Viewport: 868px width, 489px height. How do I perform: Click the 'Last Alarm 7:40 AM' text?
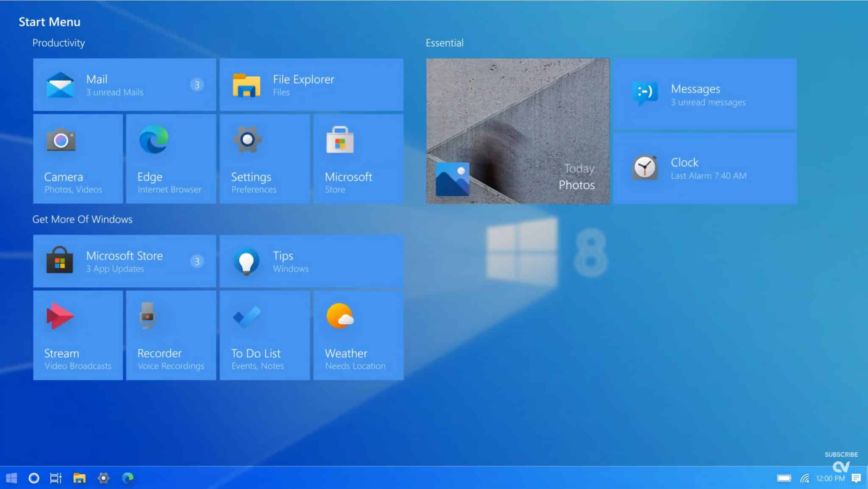(709, 176)
